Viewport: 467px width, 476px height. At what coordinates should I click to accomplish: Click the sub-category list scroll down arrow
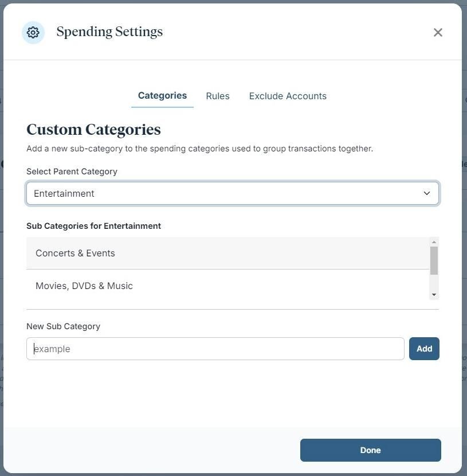tap(434, 294)
